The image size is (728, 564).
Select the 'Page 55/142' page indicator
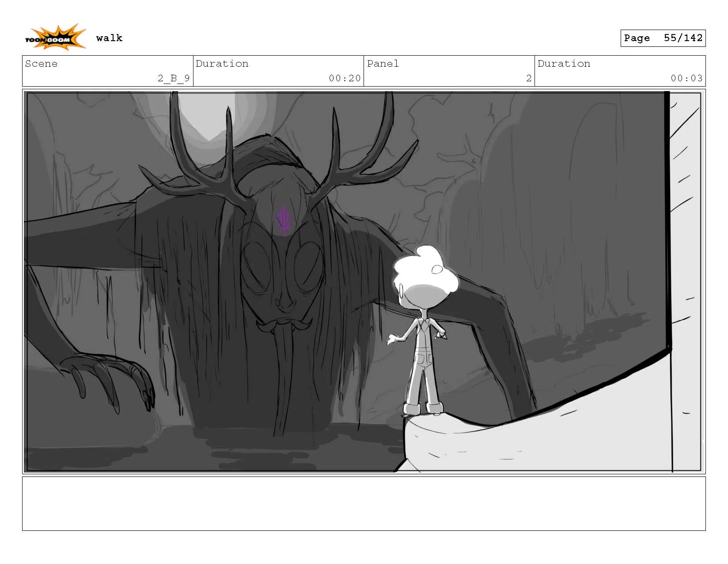tap(663, 38)
